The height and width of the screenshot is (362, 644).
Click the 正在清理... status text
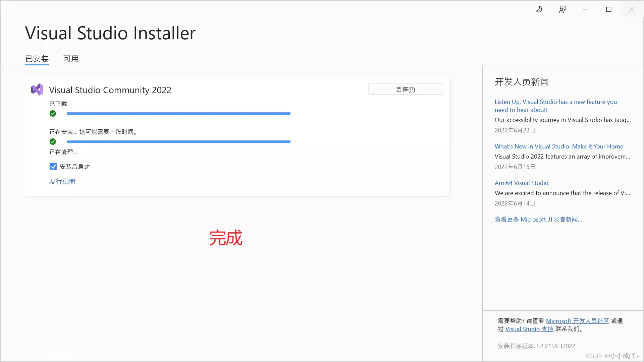[x=63, y=152]
